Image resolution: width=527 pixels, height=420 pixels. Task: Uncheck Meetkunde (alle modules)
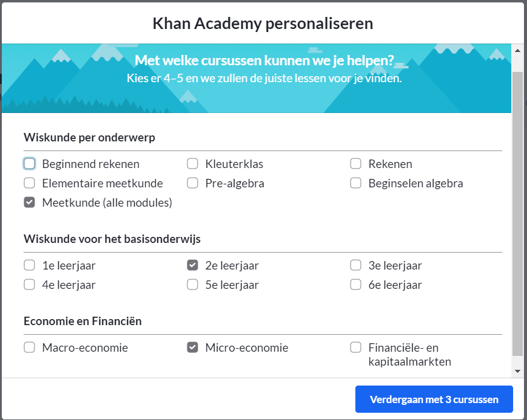pos(29,202)
